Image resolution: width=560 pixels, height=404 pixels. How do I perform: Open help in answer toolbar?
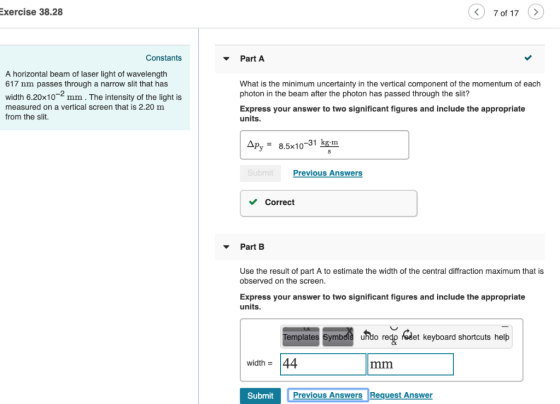(502, 337)
